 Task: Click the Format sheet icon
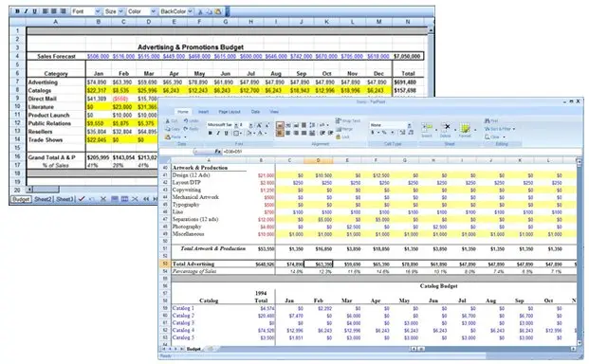click(x=465, y=130)
